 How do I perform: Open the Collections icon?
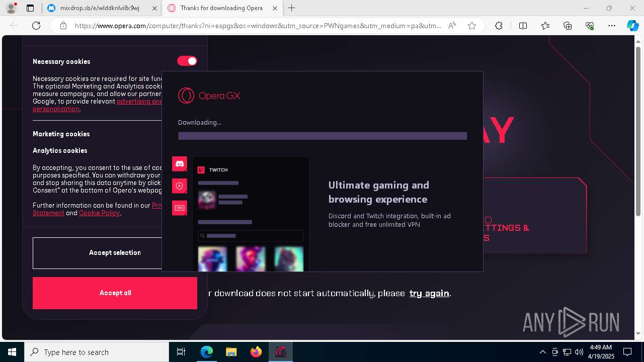[568, 26]
